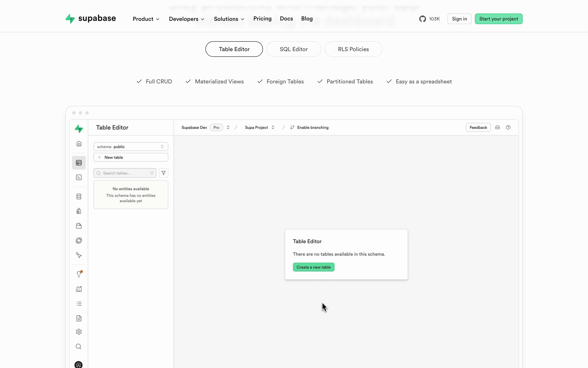Open the inbox notifications icon

pos(497,127)
